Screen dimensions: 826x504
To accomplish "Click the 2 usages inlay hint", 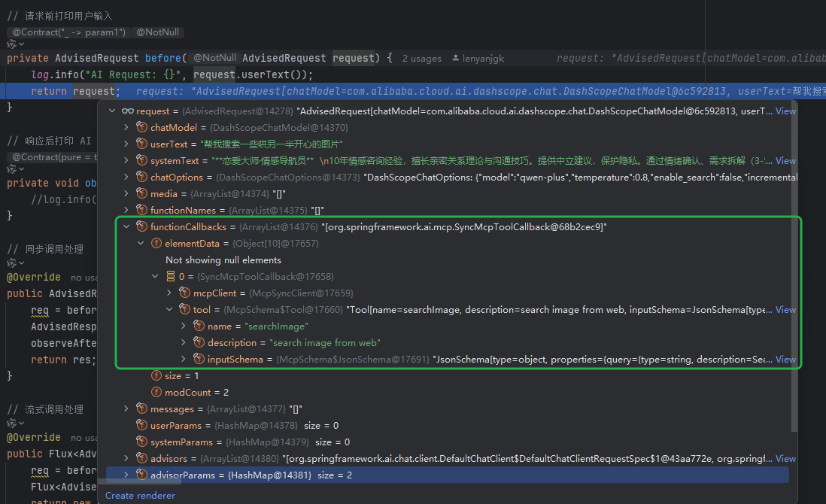I will click(x=422, y=59).
